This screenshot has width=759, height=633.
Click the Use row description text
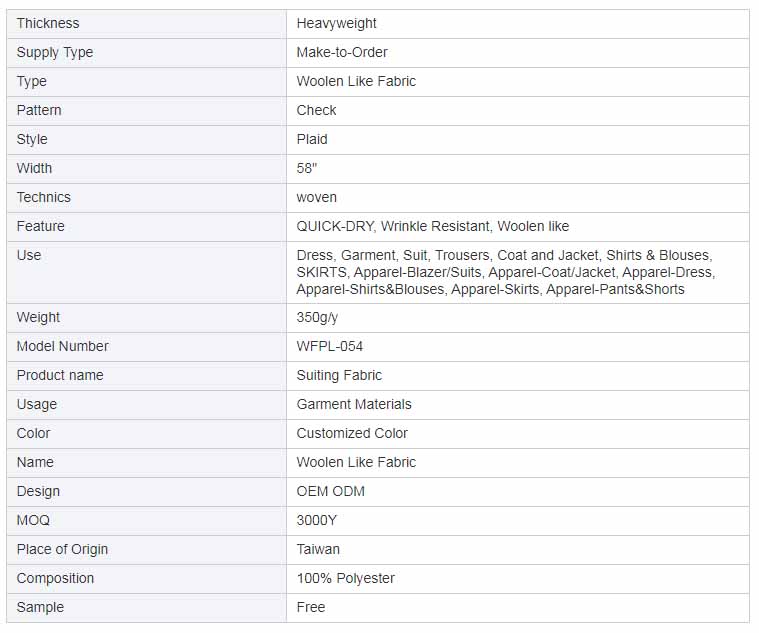506,272
